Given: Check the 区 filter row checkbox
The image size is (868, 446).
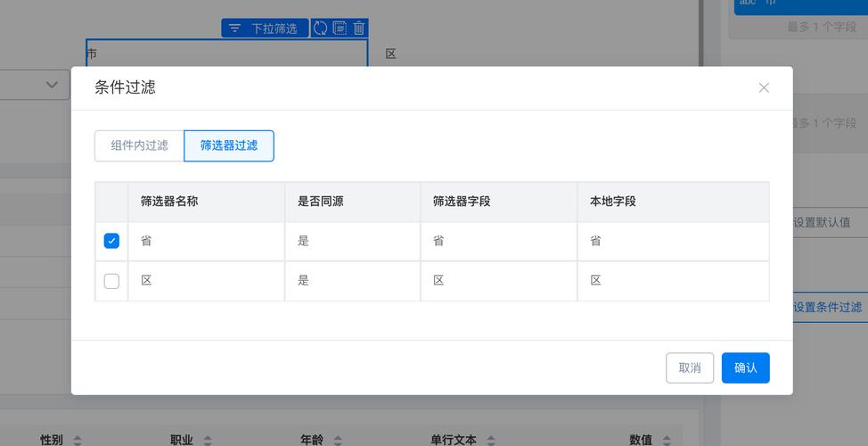Looking at the screenshot, I should pyautogui.click(x=111, y=281).
